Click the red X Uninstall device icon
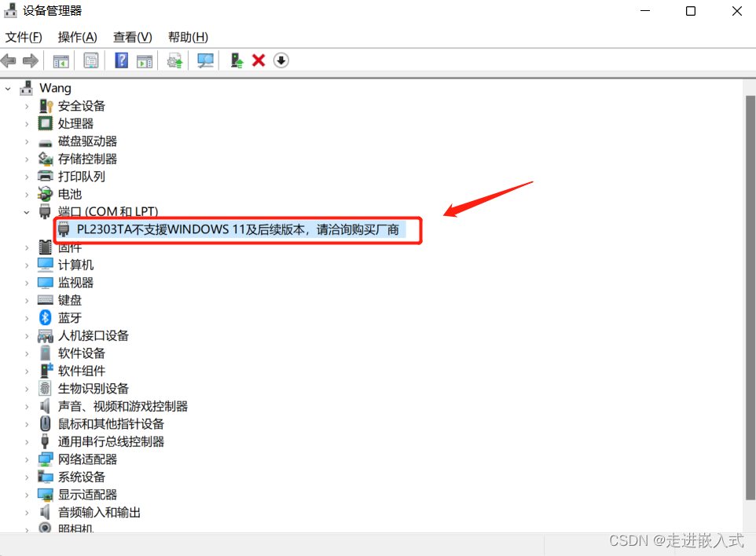 pos(259,60)
